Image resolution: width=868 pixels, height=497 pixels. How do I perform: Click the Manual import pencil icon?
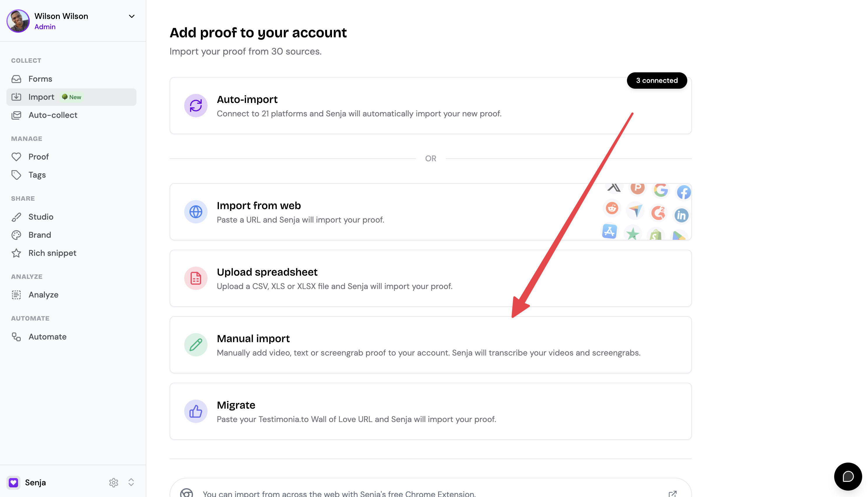(x=196, y=345)
